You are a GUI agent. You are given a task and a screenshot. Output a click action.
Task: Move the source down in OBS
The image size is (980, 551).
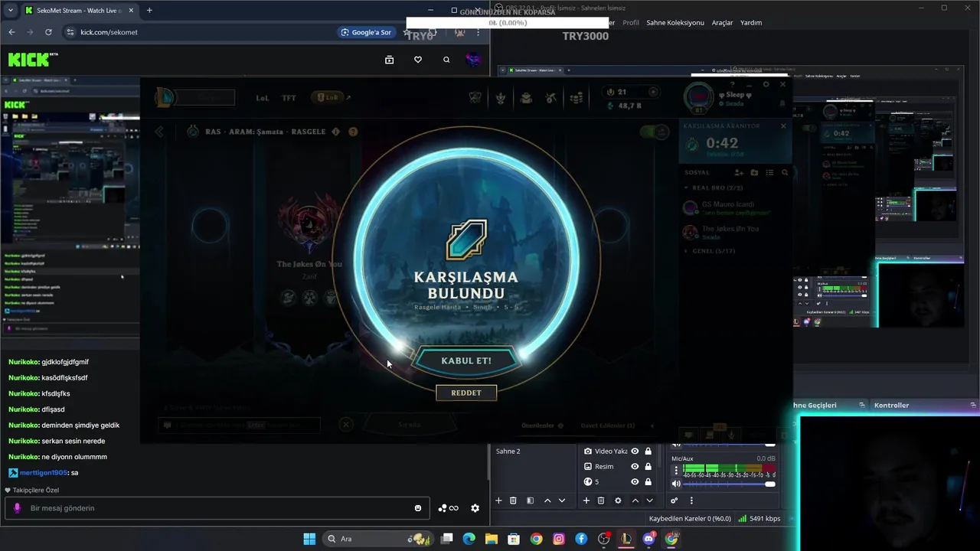coord(649,500)
